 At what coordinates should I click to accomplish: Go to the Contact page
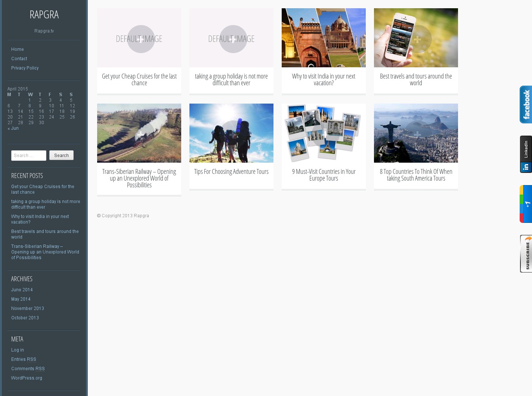(x=19, y=59)
